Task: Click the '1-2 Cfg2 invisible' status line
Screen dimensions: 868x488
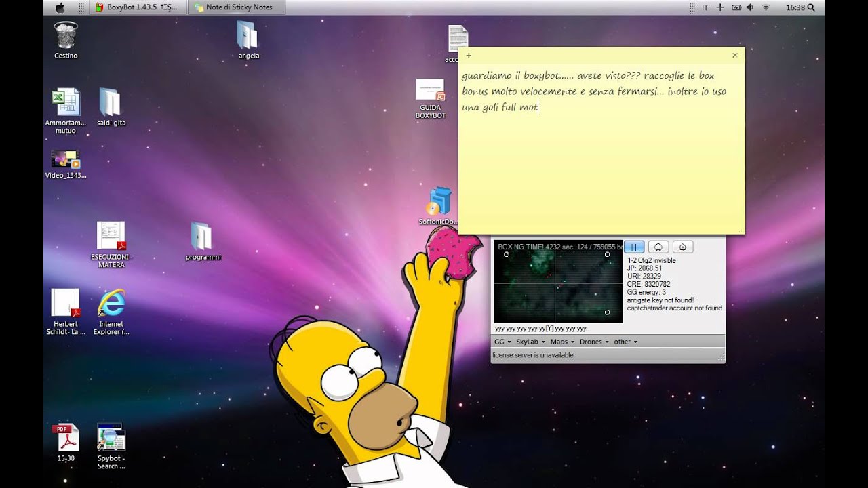Action: (x=652, y=260)
